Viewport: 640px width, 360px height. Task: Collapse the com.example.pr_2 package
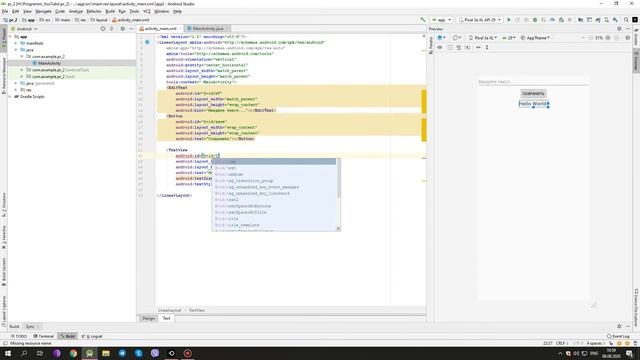click(22, 56)
